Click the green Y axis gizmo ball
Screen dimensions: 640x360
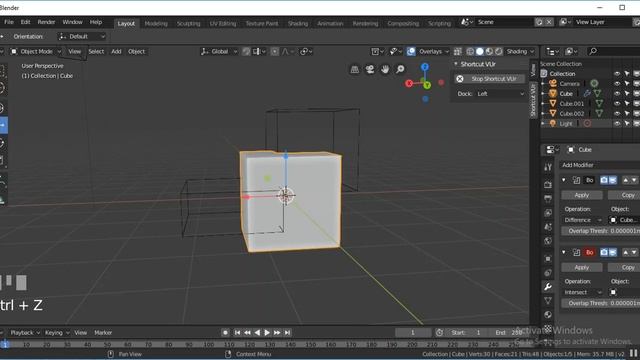tap(427, 85)
